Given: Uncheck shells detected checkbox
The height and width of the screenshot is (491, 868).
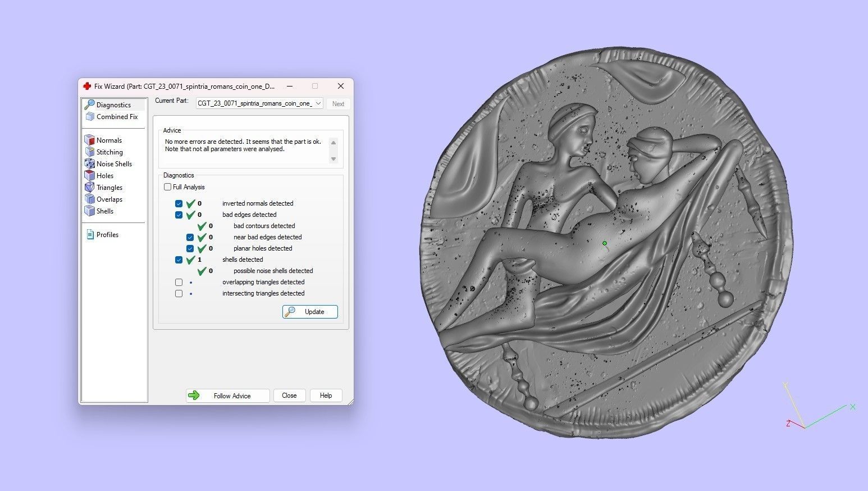Looking at the screenshot, I should point(179,260).
